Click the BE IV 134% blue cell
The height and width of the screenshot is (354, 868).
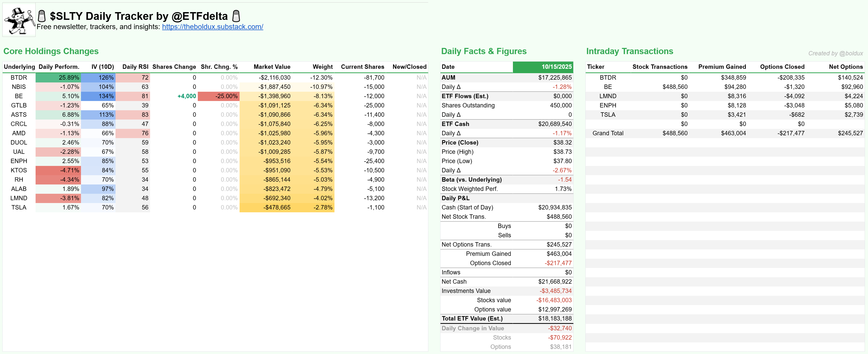point(99,96)
